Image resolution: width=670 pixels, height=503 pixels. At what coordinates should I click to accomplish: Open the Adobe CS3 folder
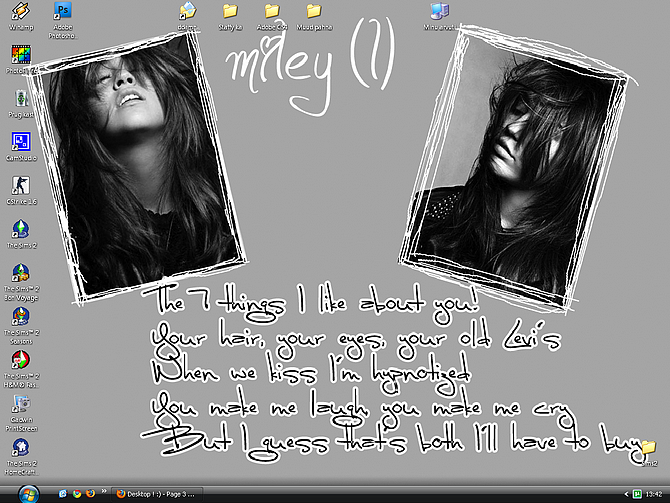pyautogui.click(x=272, y=17)
